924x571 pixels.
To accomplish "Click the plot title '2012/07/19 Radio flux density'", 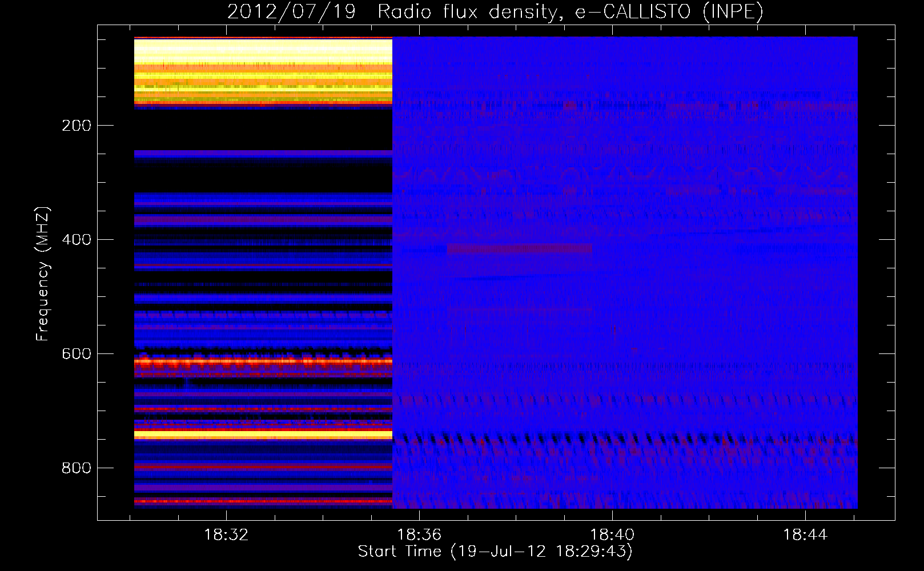I will pos(391,11).
